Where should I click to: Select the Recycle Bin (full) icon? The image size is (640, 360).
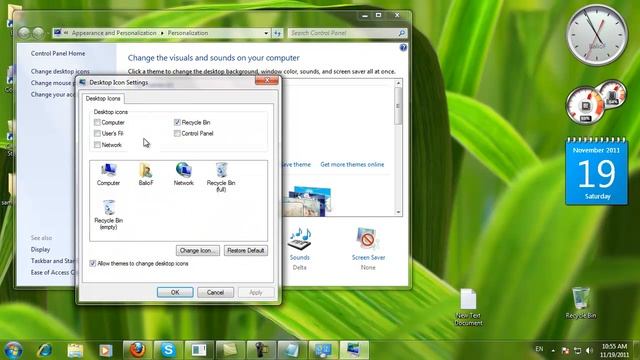tap(221, 177)
